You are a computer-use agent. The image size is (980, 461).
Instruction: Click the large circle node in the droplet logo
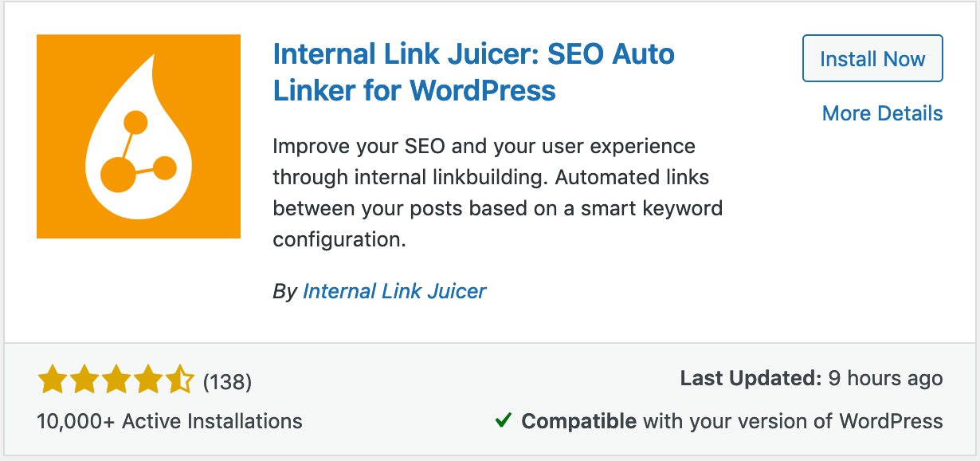[119, 175]
